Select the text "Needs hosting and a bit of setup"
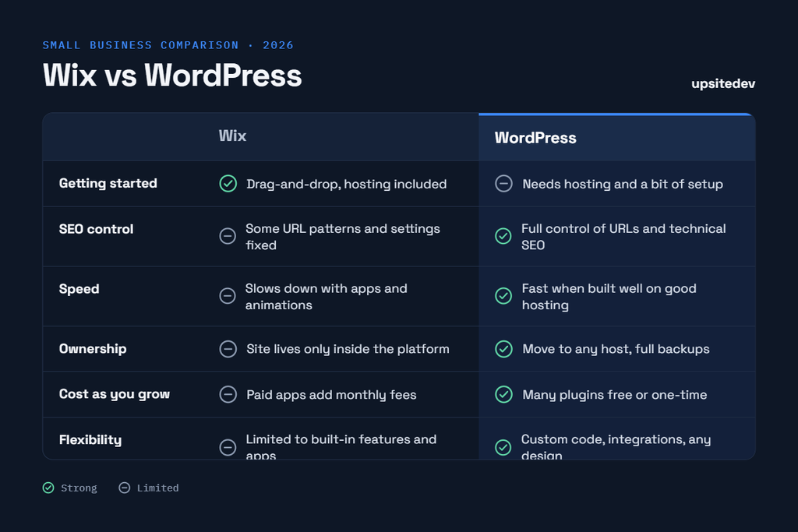This screenshot has width=798, height=532. (623, 184)
